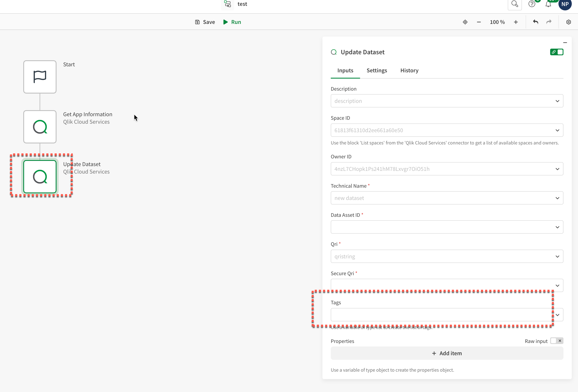Open the automation settings gear
This screenshot has height=392, width=578.
point(569,22)
